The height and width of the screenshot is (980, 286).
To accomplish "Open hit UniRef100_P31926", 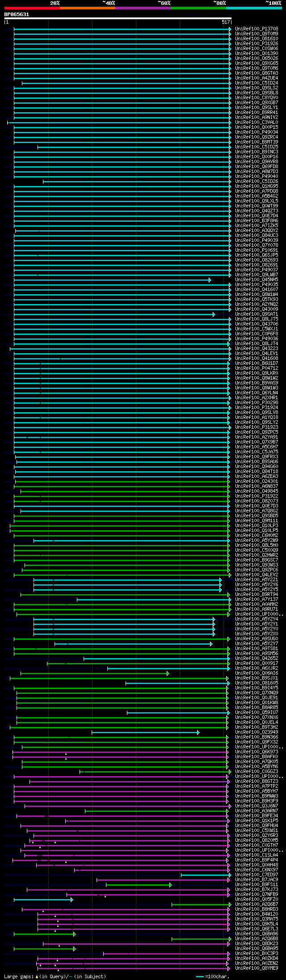I will (x=257, y=44).
